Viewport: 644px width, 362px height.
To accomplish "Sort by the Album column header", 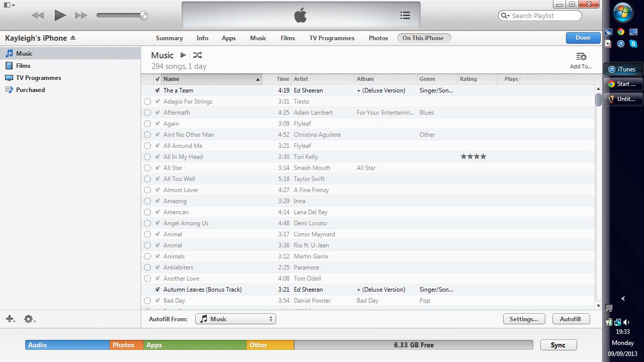I will point(386,79).
